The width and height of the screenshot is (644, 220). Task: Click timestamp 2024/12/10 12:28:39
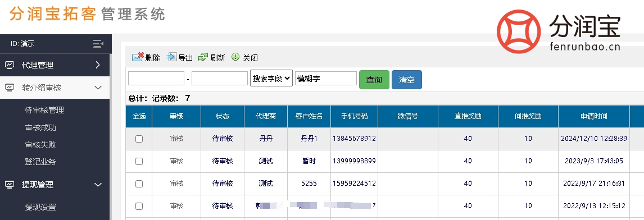click(x=594, y=139)
